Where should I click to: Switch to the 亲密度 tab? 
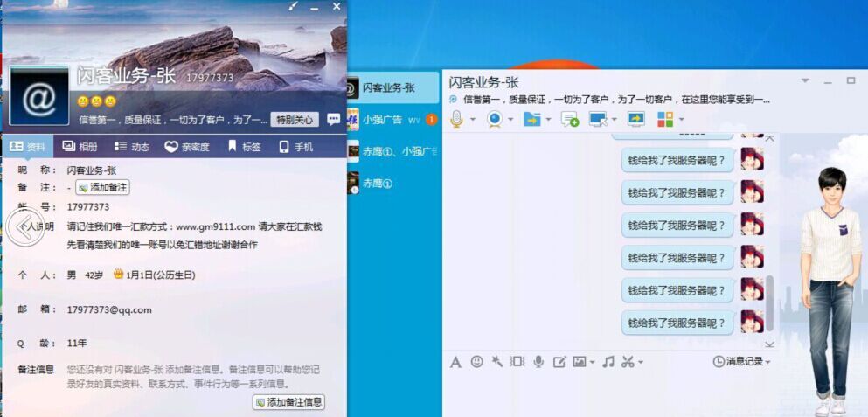tap(187, 147)
